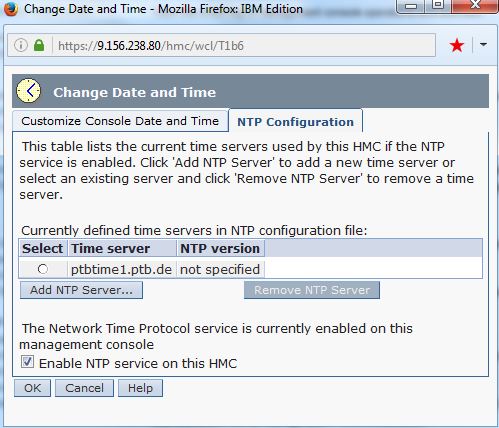
Task: Open the bookmark dropdown arrow beside star
Action: 483,44
